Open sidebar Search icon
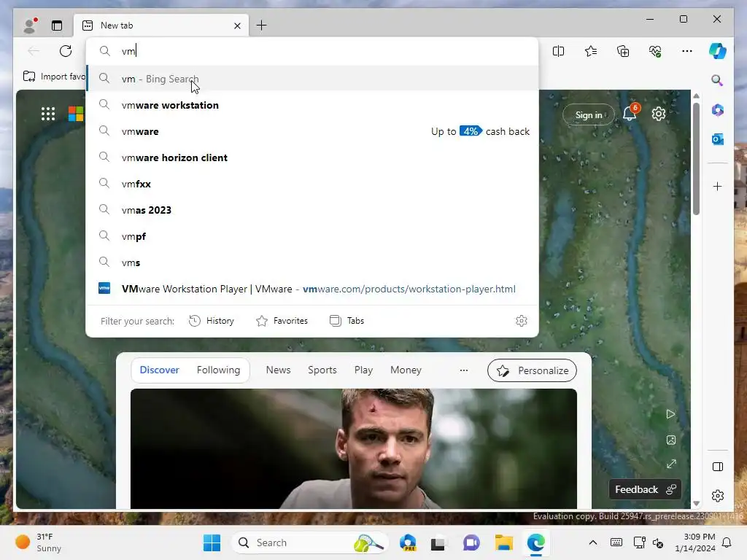The image size is (747, 560). point(717,80)
